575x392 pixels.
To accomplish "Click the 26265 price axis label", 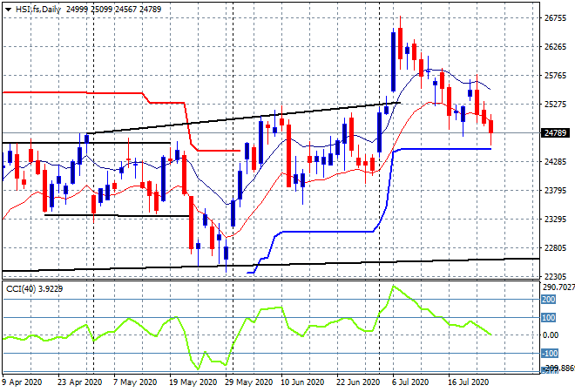I will (555, 46).
